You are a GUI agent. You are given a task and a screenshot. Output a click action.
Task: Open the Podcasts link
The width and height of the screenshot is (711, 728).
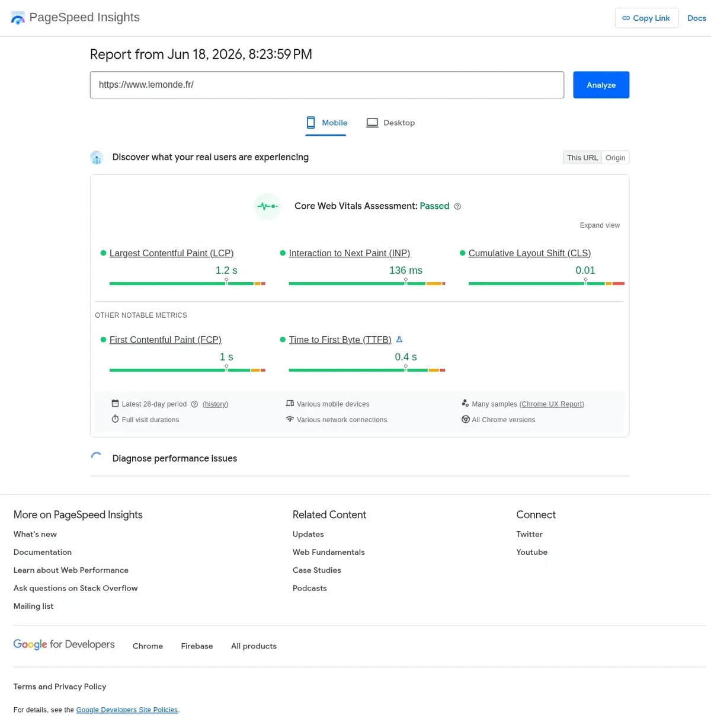point(310,588)
